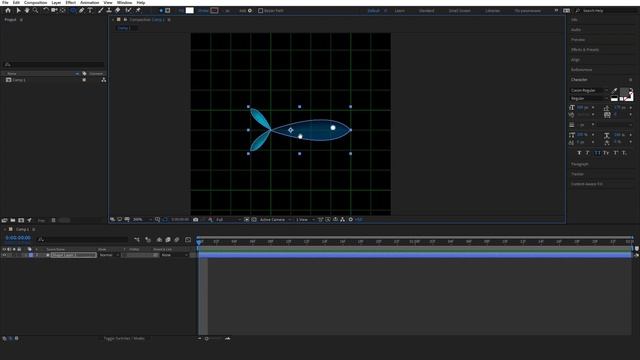Open the Composition menu
The width and height of the screenshot is (640, 360).
36,2
